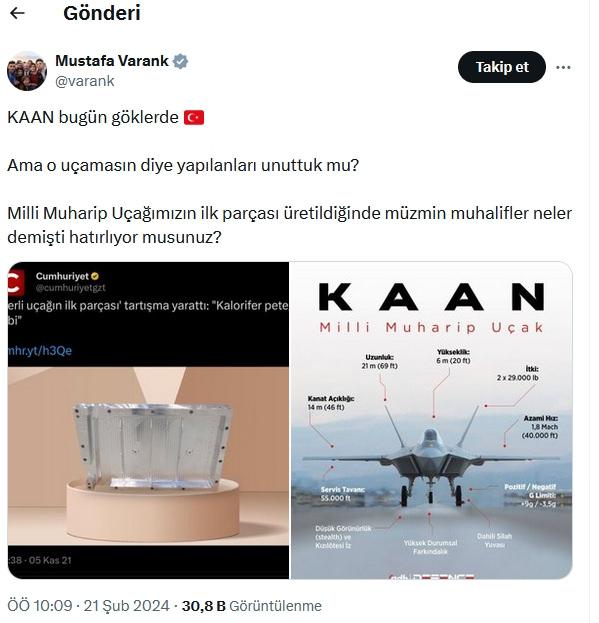Screen dimensions: 599x623
Task: Open the @varank handle link
Action: [85, 81]
